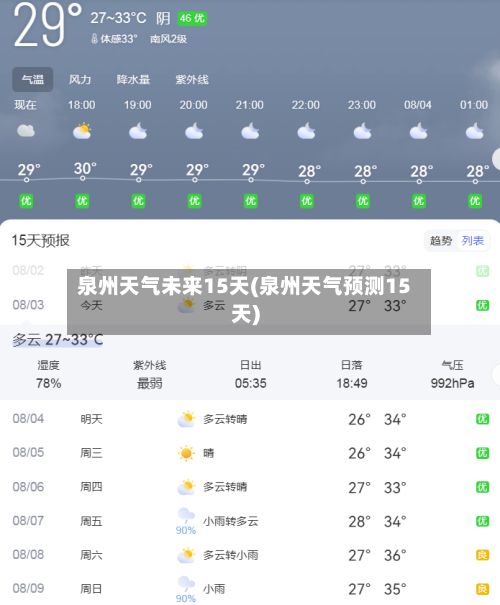Image resolution: width=500 pixels, height=605 pixels.
Task: Click the night cloud icon at 01:00
Action: coord(475,130)
